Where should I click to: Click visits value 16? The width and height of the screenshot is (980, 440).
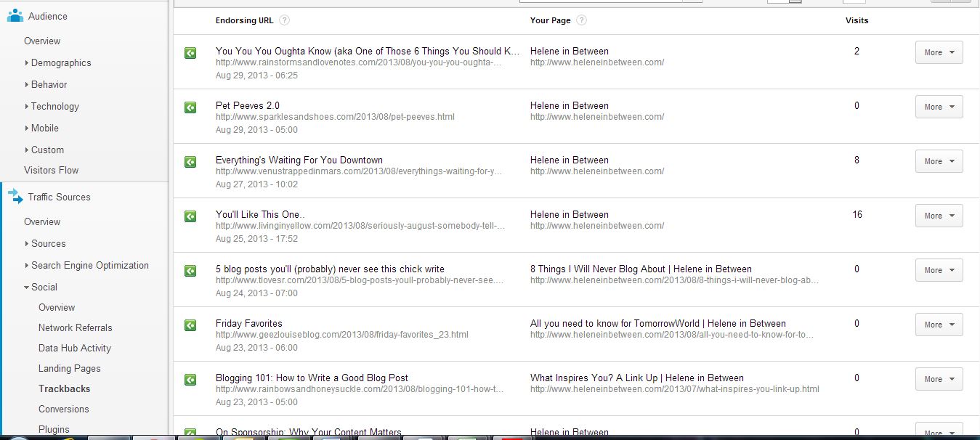pyautogui.click(x=857, y=215)
